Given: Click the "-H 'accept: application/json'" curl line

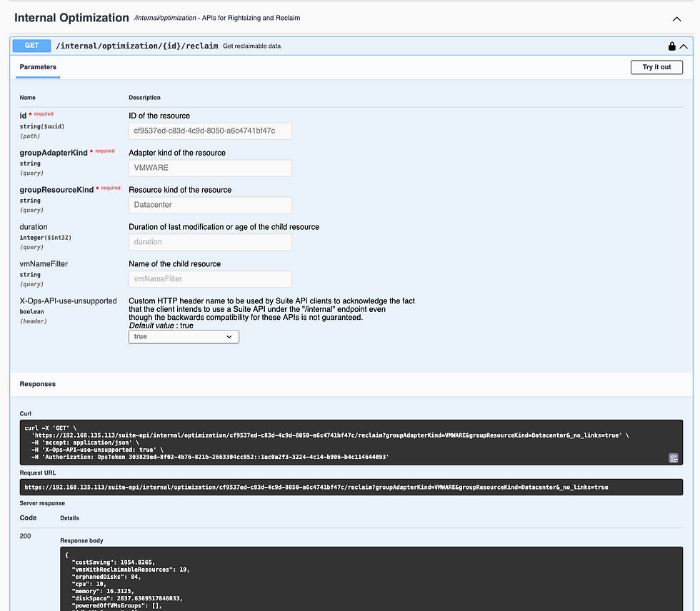Looking at the screenshot, I should 85,443.
